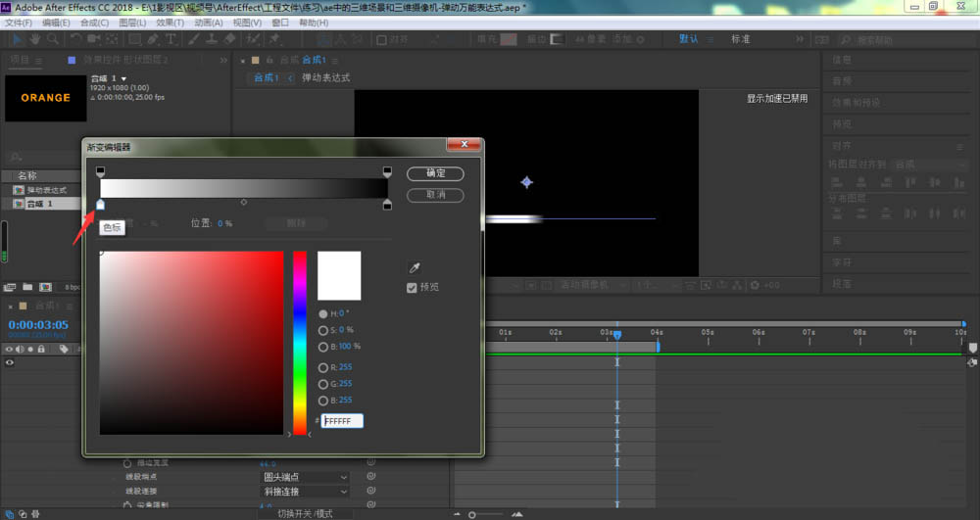Open the 斜接连接 line join dropdown

305,492
